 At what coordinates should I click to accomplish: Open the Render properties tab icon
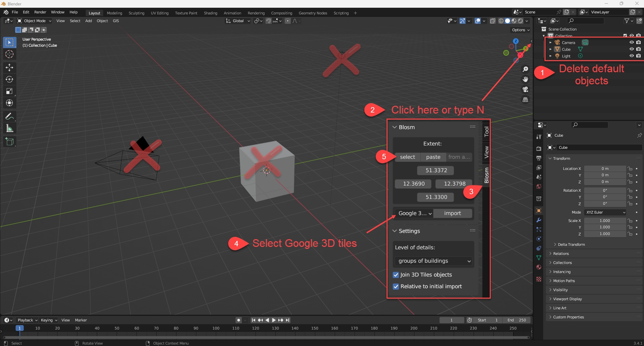point(539,149)
